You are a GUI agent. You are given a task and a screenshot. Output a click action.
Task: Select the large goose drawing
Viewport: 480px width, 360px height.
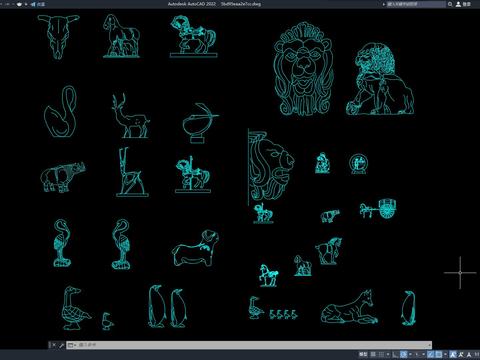click(x=76, y=308)
